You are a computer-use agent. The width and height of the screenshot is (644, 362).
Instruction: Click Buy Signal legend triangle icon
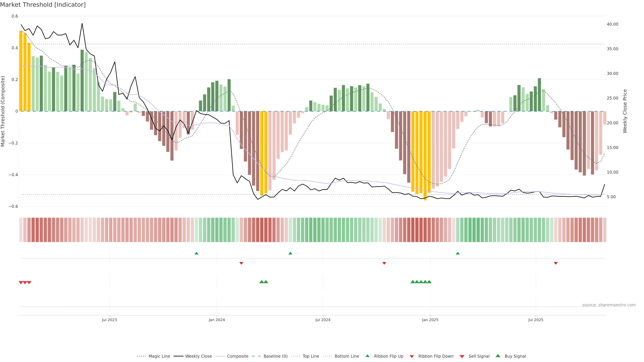pos(498,356)
